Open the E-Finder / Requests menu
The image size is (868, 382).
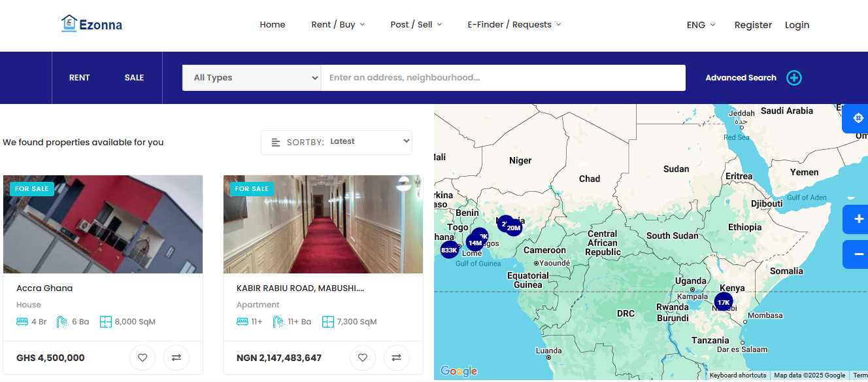514,25
